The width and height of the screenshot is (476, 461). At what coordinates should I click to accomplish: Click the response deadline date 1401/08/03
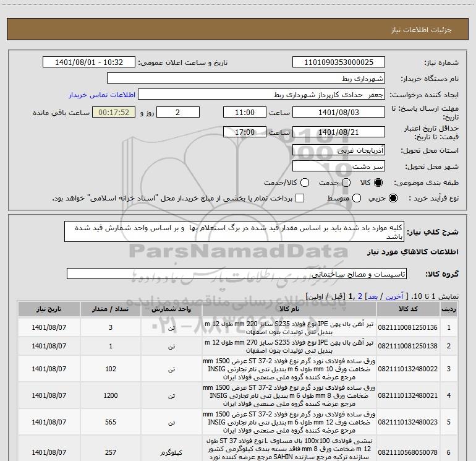339,112
